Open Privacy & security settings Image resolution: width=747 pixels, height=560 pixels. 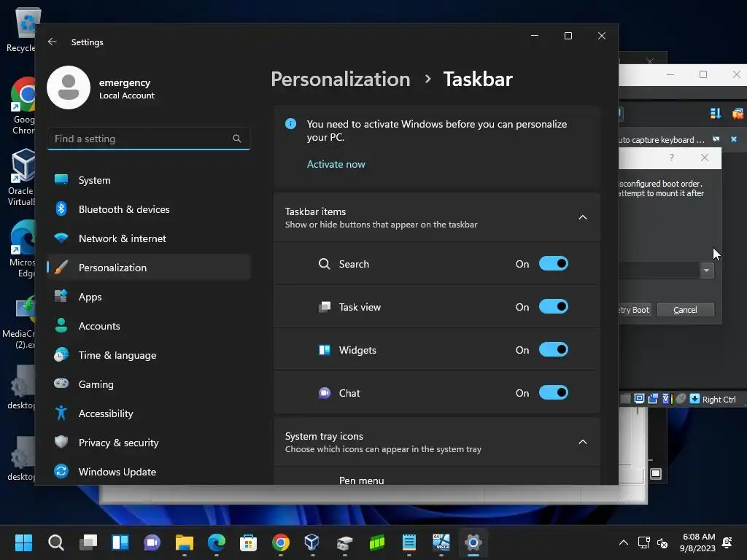[149, 443]
